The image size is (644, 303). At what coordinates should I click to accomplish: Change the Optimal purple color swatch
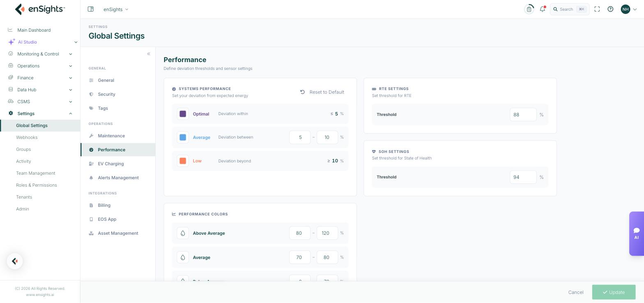(x=183, y=114)
